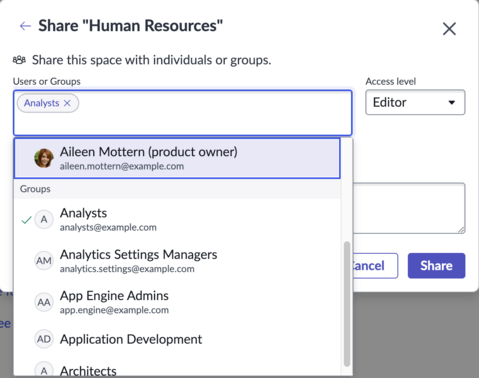Click the analysts@example.com email text
This screenshot has height=378, width=479.
coord(108,227)
